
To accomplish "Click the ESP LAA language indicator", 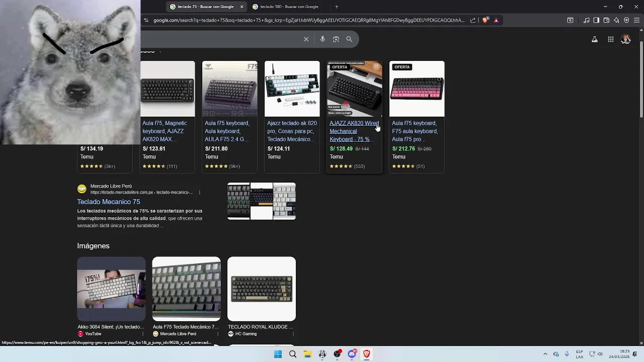I will pyautogui.click(x=580, y=354).
